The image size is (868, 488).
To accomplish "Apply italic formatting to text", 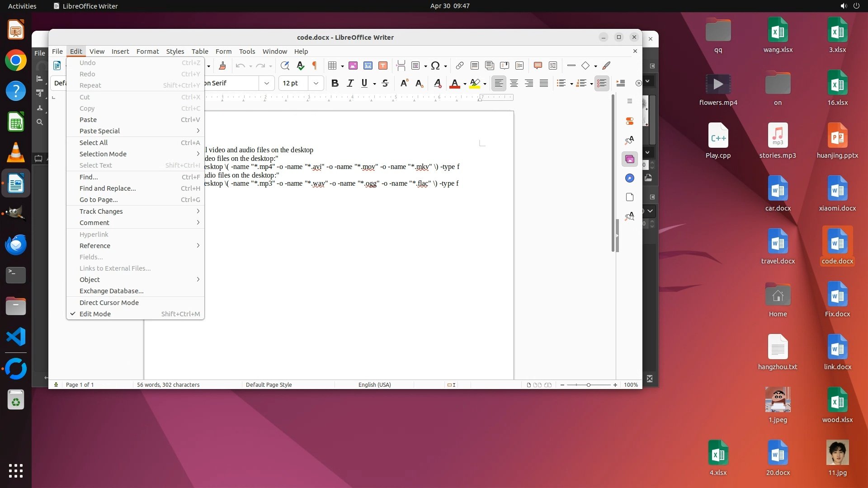I will [350, 83].
